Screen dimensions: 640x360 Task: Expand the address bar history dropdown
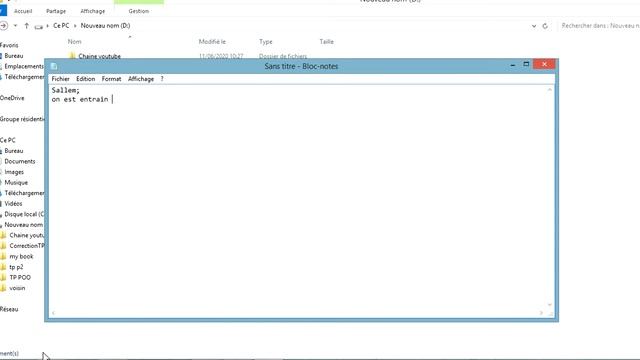click(x=534, y=26)
